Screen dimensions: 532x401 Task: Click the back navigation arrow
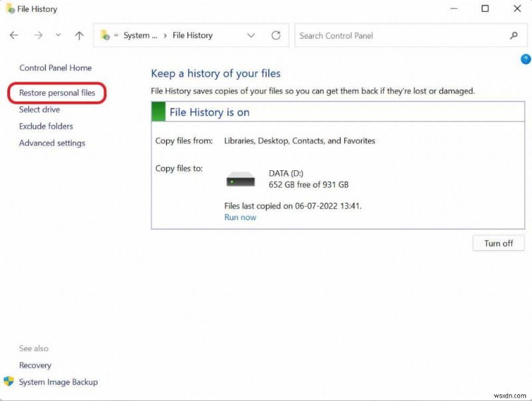(13, 35)
